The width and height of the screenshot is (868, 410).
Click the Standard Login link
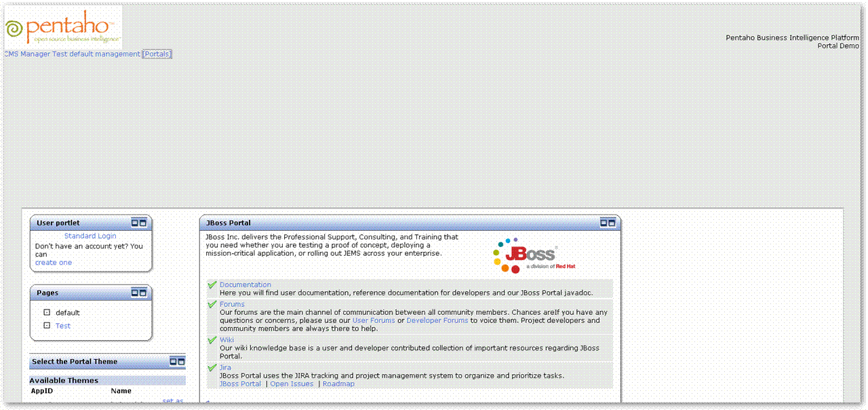(90, 236)
